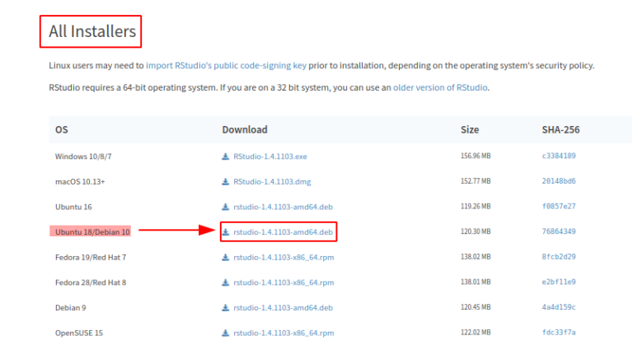Click the download icon in Ubuntu 16 row
The image size is (633, 364).
pos(226,207)
